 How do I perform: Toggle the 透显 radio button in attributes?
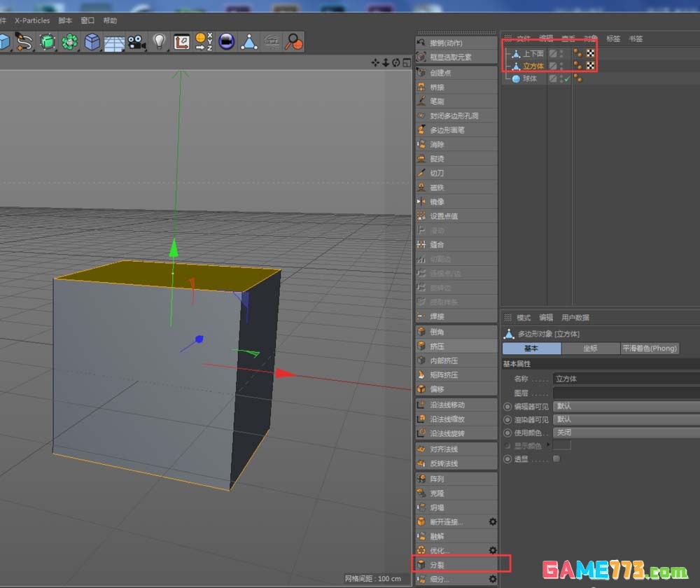507,458
